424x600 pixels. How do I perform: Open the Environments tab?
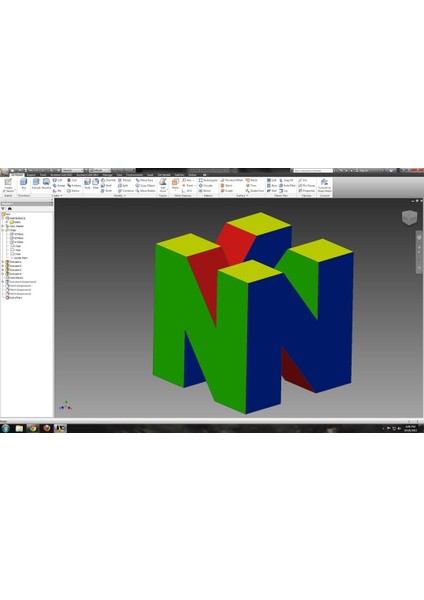coord(134,175)
